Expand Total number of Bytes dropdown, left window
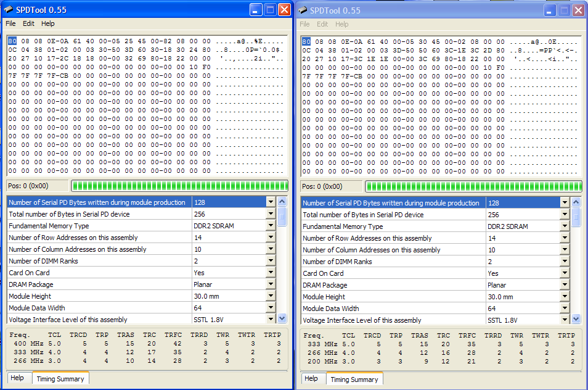 click(271, 214)
